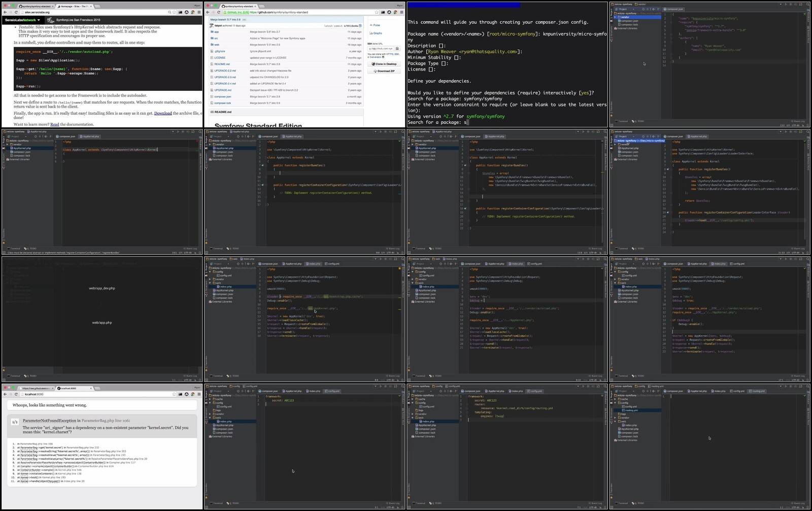Open the Download link in Silex page text
The image size is (812, 511).
[x=163, y=113]
